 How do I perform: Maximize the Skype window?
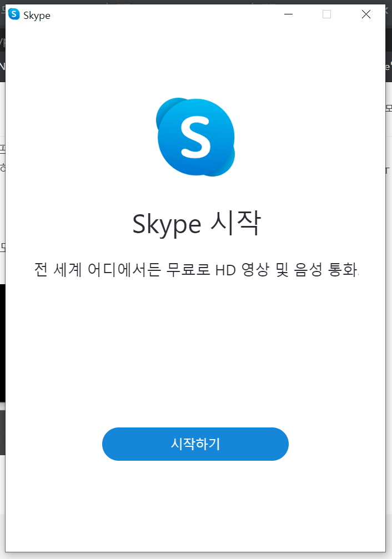pos(326,14)
